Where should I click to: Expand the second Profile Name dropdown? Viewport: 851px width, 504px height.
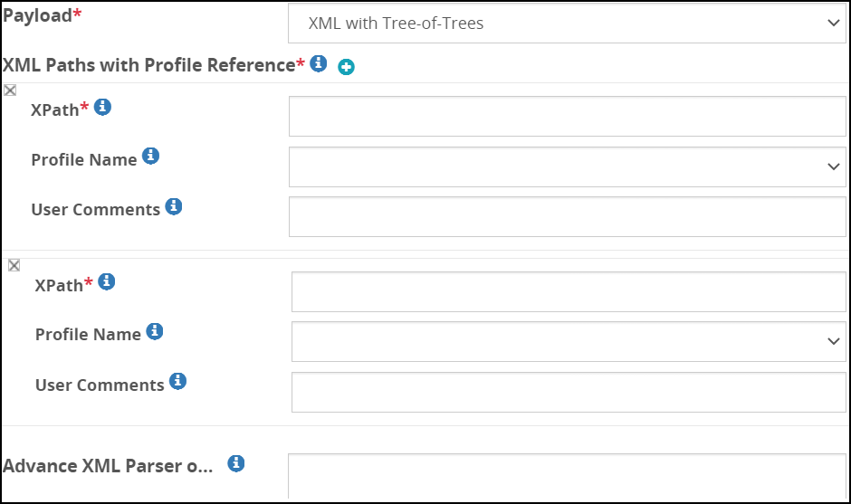coord(569,341)
